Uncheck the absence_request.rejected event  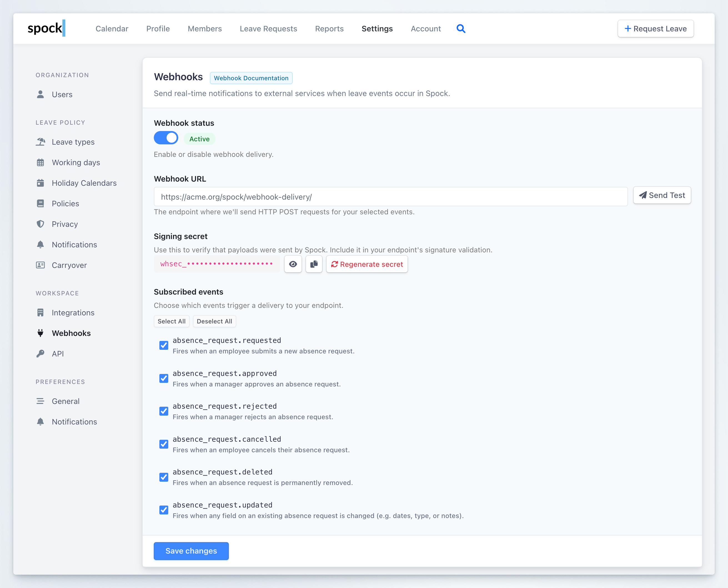click(x=164, y=411)
